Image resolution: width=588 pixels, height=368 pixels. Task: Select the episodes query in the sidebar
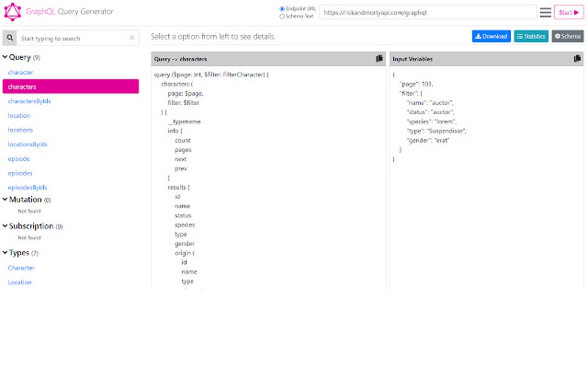pyautogui.click(x=20, y=173)
